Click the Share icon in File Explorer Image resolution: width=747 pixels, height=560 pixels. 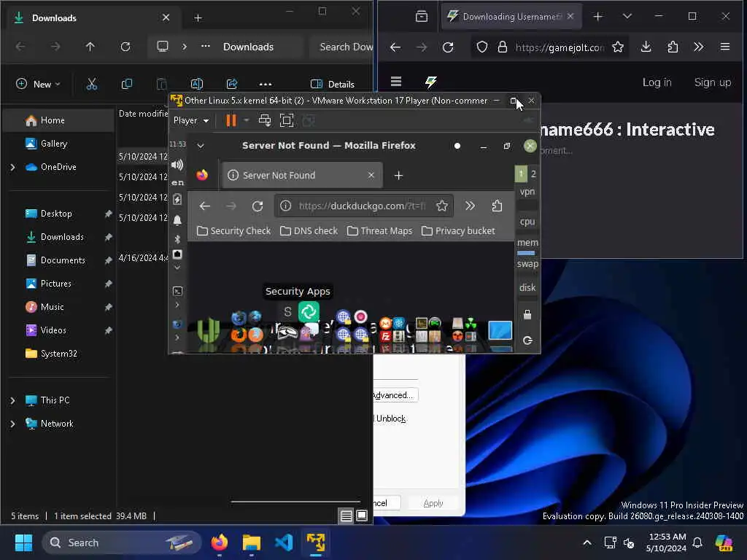(x=232, y=85)
